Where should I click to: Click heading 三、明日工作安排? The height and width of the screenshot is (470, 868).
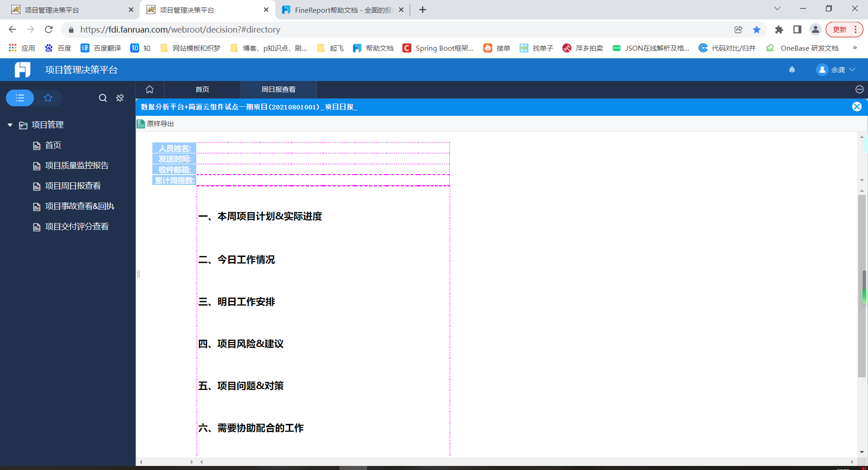pyautogui.click(x=237, y=302)
